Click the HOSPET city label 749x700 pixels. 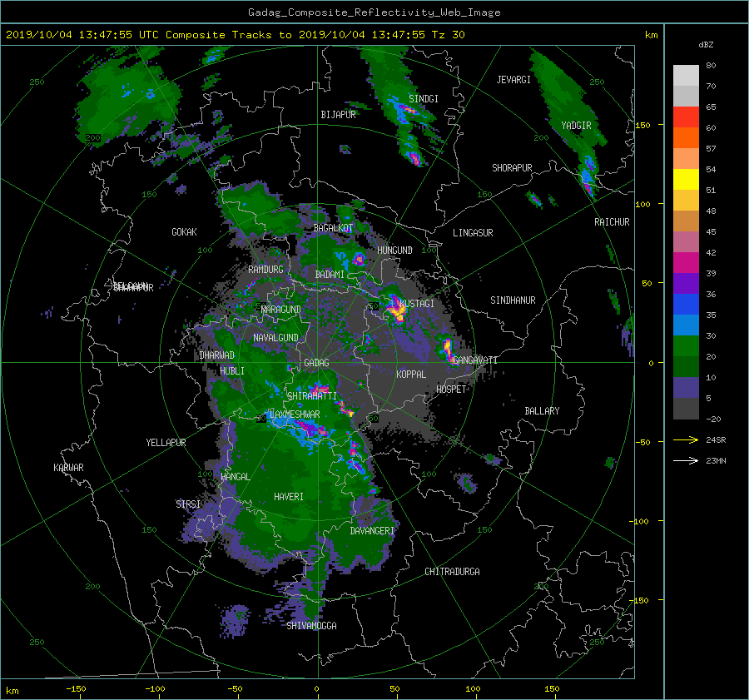451,390
